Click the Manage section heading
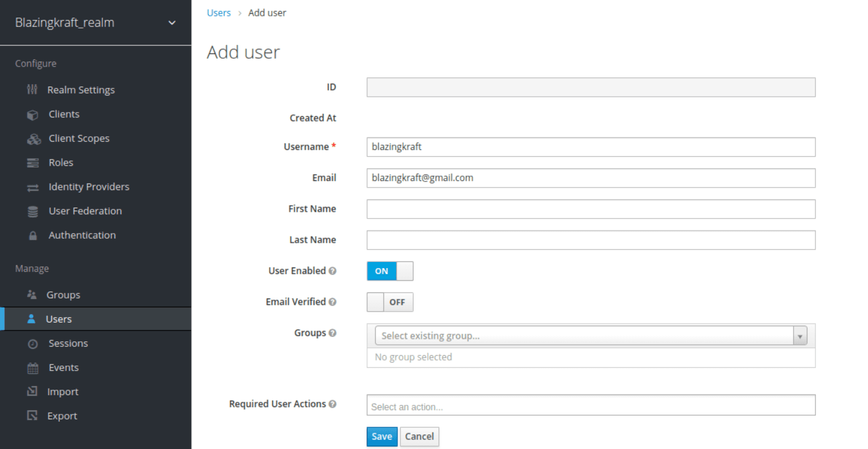 32,269
